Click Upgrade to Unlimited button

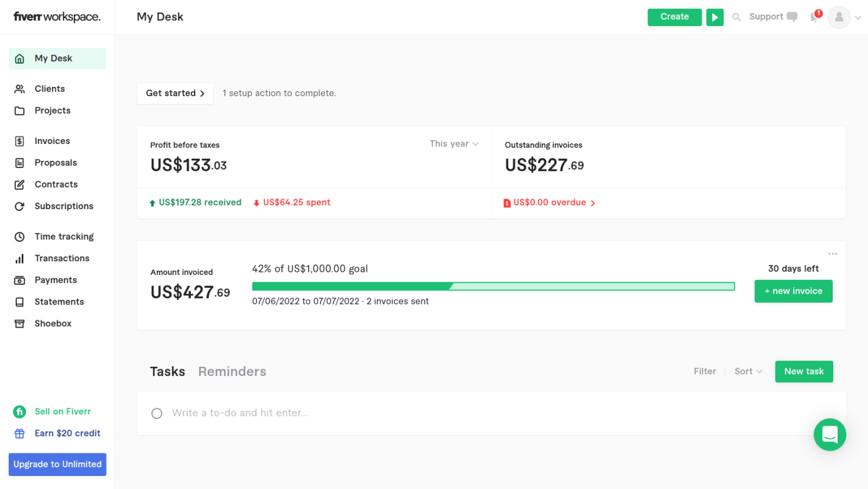coord(58,464)
